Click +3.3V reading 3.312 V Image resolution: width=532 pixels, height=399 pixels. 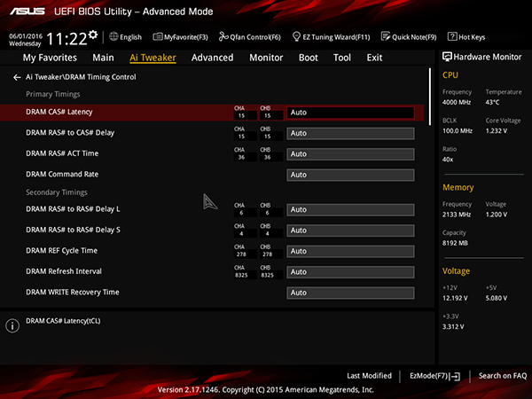click(453, 326)
